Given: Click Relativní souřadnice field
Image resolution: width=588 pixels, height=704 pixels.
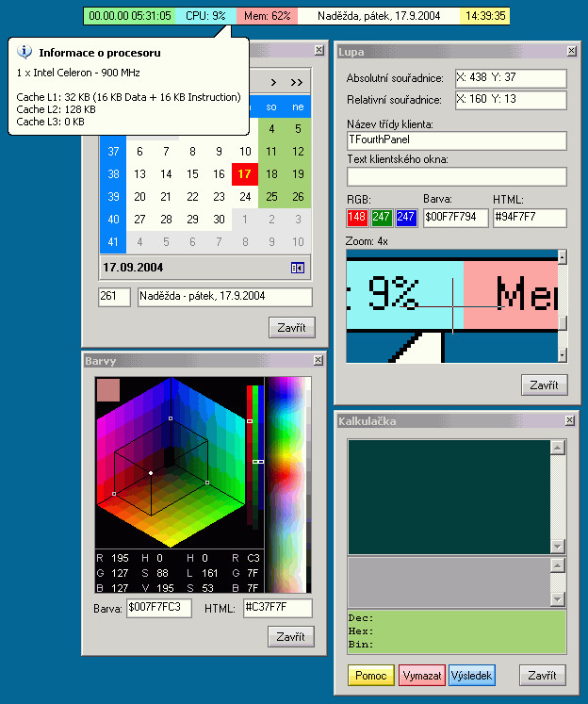Looking at the screenshot, I should pos(511,100).
